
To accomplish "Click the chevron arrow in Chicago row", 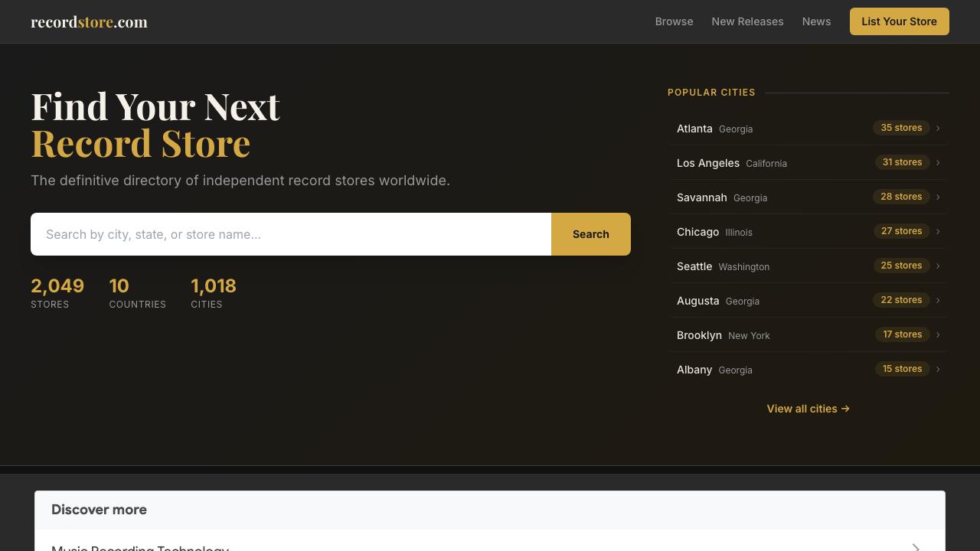I will [x=938, y=231].
